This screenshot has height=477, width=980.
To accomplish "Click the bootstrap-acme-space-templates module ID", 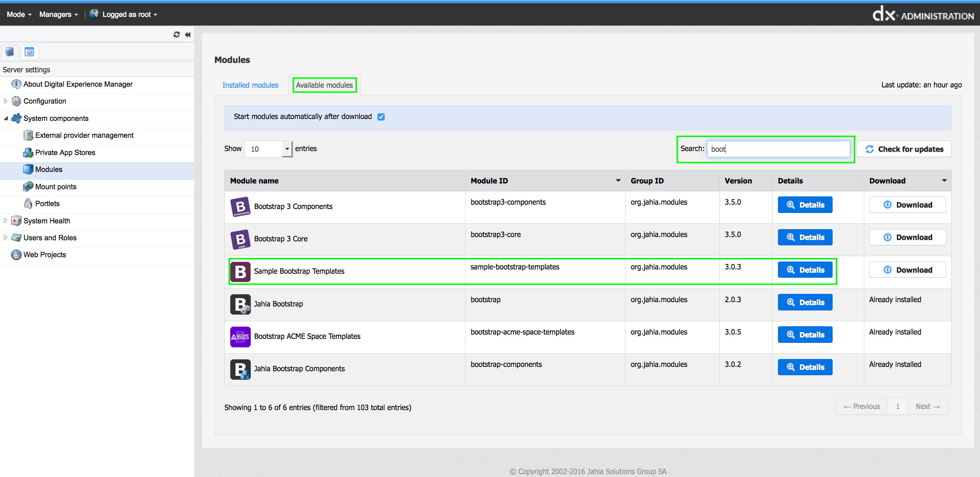I will point(522,332).
